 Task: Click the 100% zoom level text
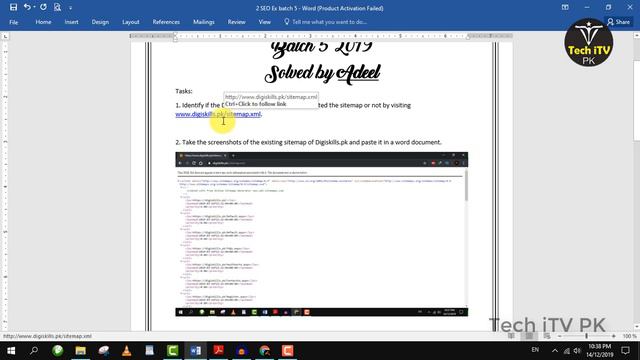[x=629, y=336]
